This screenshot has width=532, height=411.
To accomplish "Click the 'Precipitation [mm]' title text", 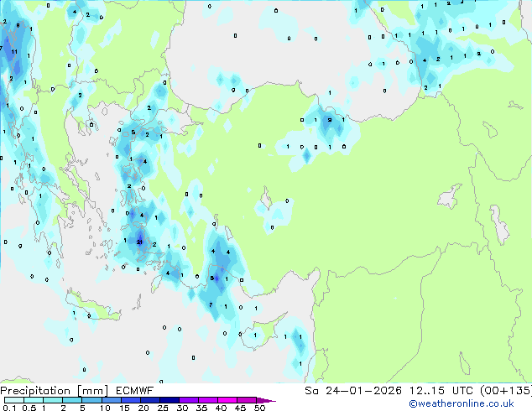I will click(55, 391).
